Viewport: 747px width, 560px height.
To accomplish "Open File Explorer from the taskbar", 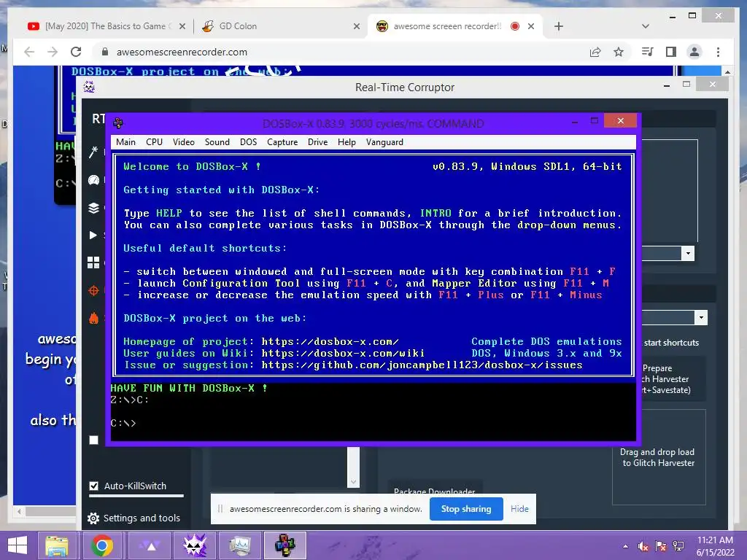I will pyautogui.click(x=57, y=545).
